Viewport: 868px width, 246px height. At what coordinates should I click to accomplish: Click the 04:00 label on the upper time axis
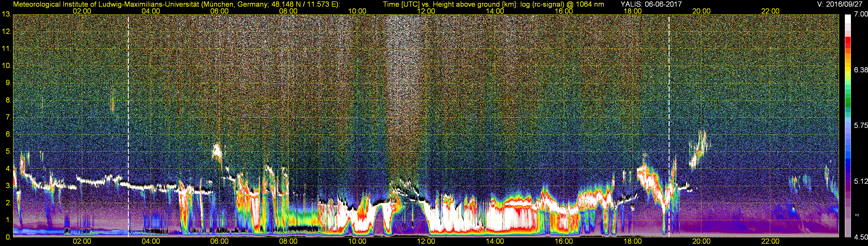[151, 12]
